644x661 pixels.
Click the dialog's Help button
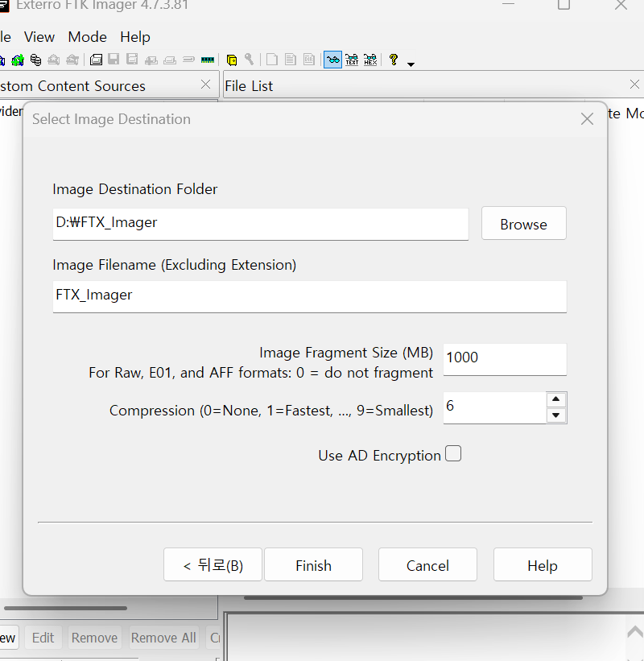click(x=543, y=565)
